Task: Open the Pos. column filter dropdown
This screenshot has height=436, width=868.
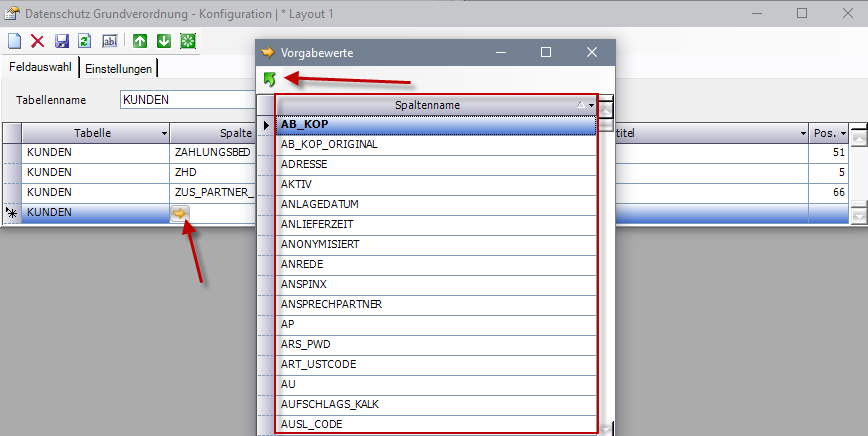Action: coord(843,133)
